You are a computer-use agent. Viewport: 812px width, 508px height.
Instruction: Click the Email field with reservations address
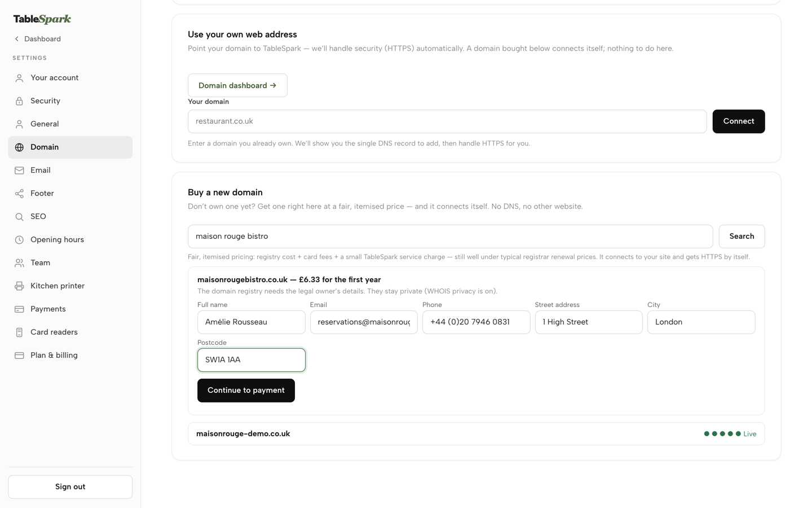tap(364, 322)
